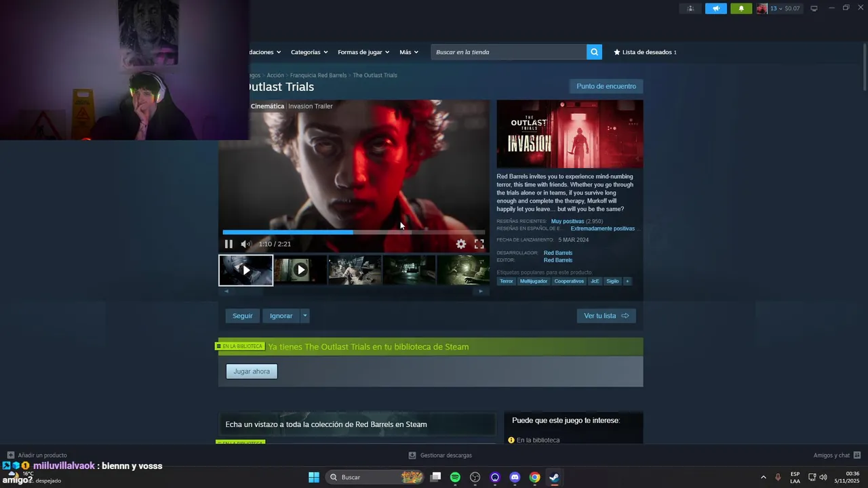Click Gestionar descargas in bottom bar

point(446,455)
